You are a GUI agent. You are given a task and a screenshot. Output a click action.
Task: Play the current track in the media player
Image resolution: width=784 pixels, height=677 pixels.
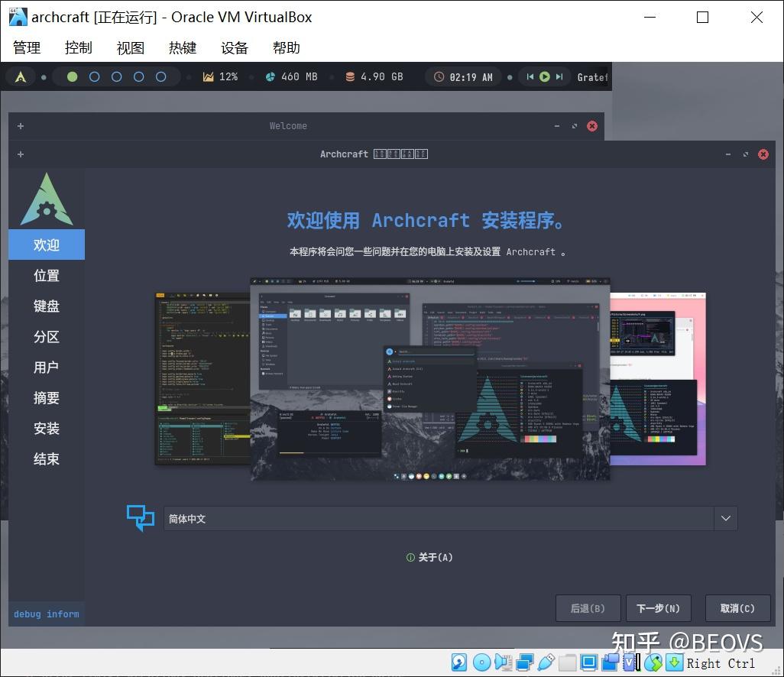pyautogui.click(x=544, y=76)
